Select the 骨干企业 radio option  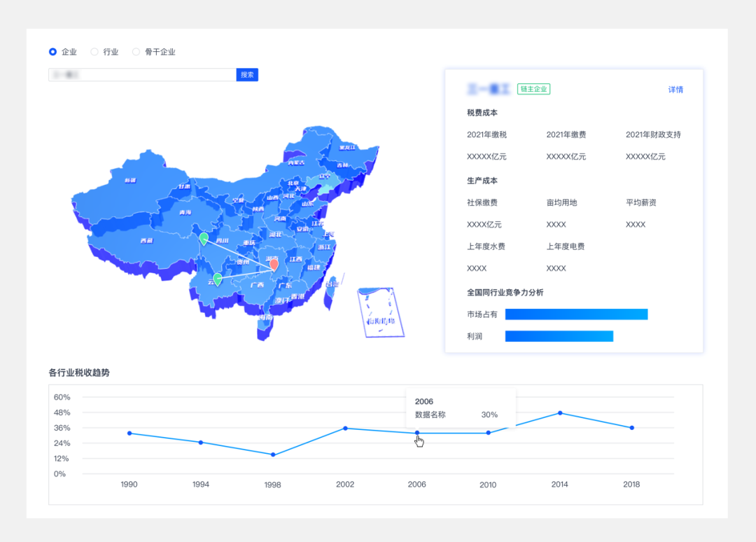[136, 52]
